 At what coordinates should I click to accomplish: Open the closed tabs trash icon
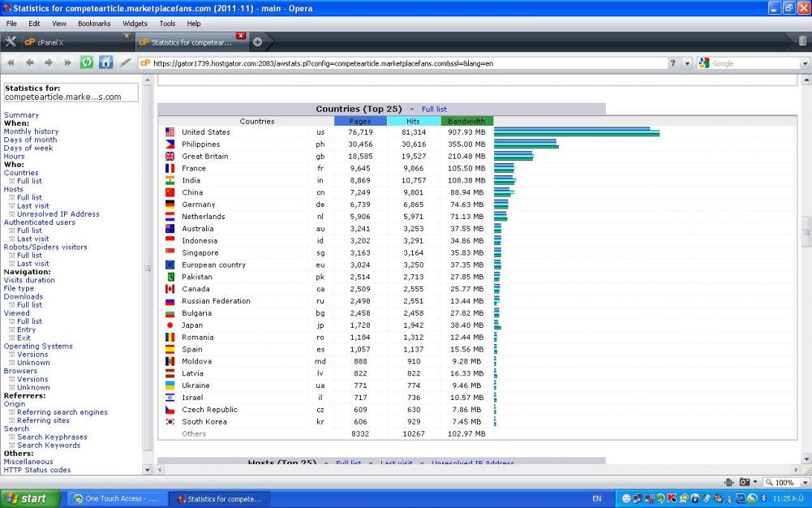click(x=802, y=41)
